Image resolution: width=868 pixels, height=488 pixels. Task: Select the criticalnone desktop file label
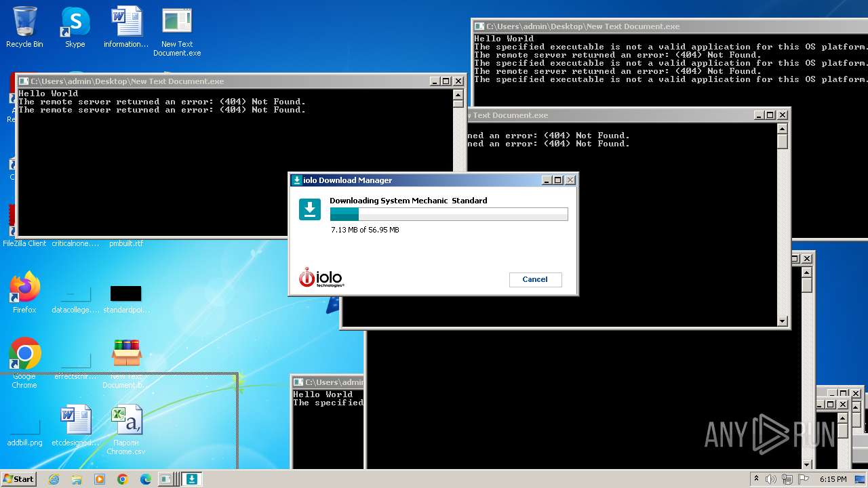(75, 243)
